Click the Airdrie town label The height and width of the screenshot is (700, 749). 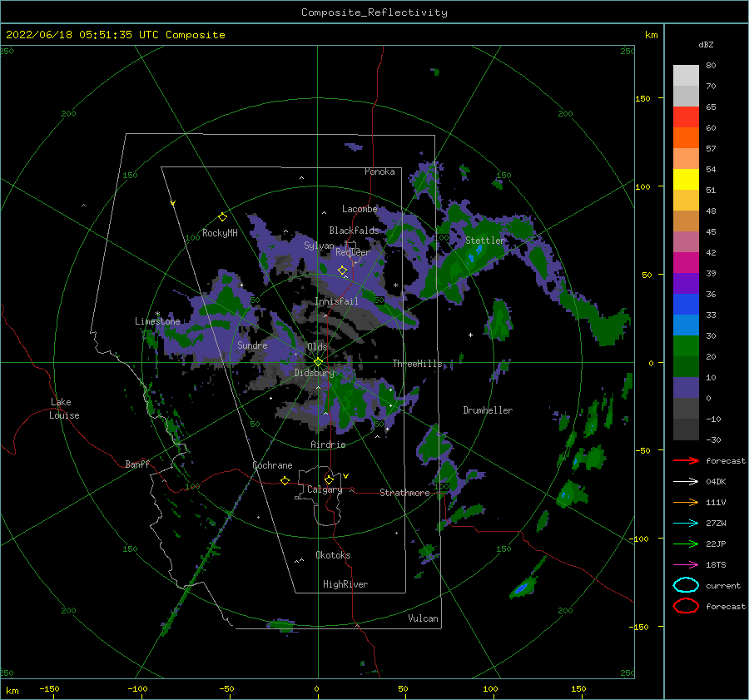click(x=328, y=444)
